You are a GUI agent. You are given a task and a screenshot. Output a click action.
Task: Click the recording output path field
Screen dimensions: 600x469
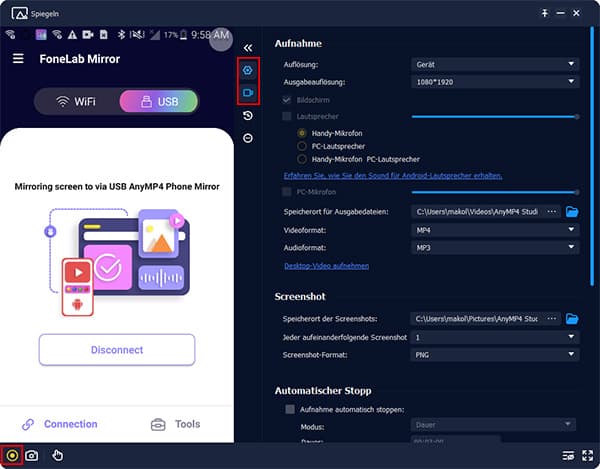click(x=478, y=212)
